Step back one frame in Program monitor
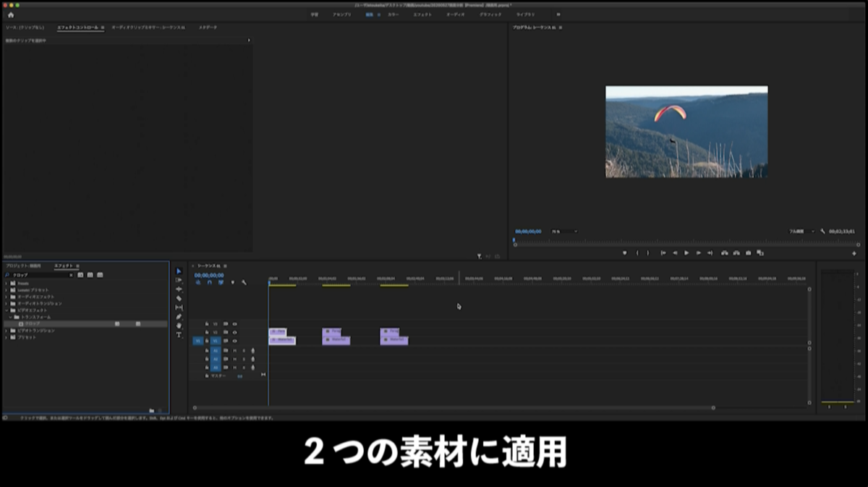The height and width of the screenshot is (487, 868). click(675, 253)
